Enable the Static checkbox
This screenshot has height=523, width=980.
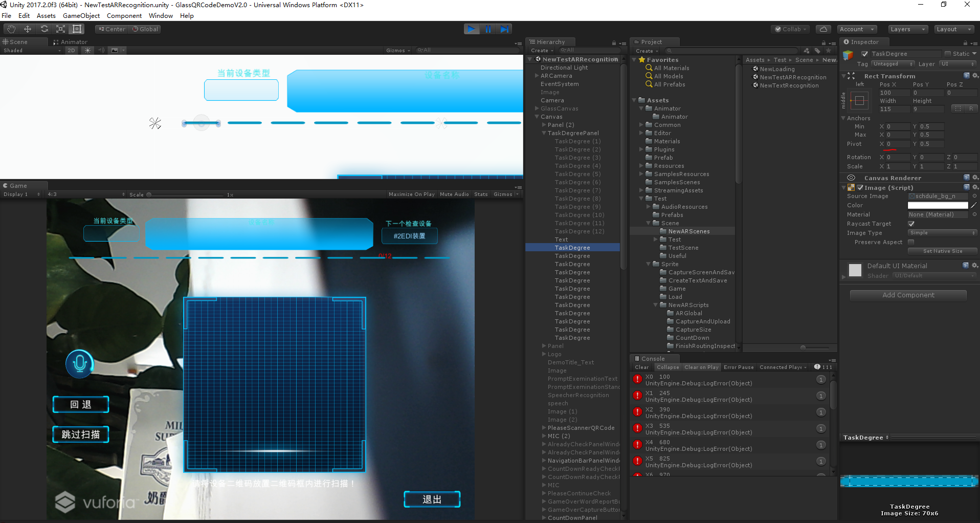pos(948,54)
